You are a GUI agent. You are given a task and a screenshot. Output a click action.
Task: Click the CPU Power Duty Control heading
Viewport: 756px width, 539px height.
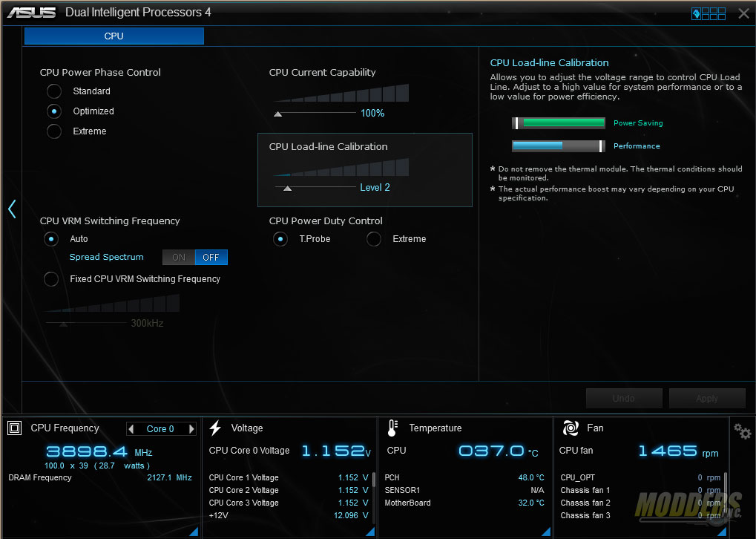pyautogui.click(x=326, y=221)
